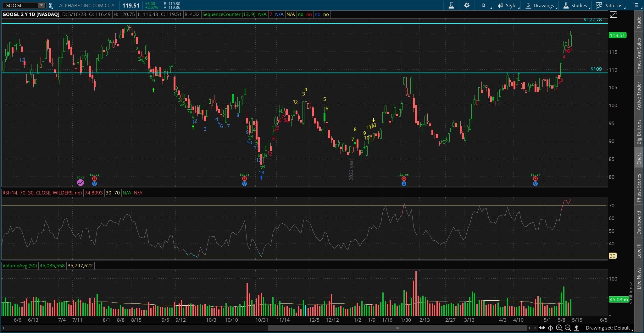Click the horizontal chart scrollbar thumb
This screenshot has height=333, width=644.
point(397,328)
